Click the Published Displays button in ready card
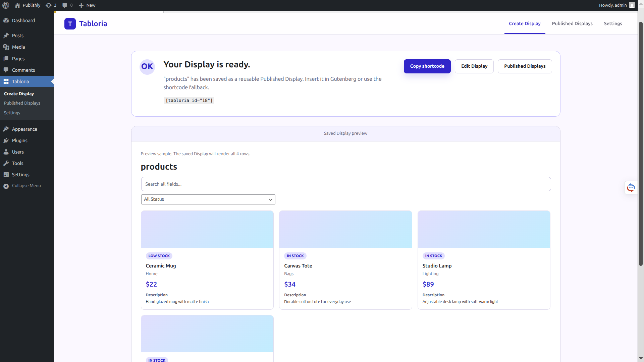644x362 pixels. pos(525,66)
